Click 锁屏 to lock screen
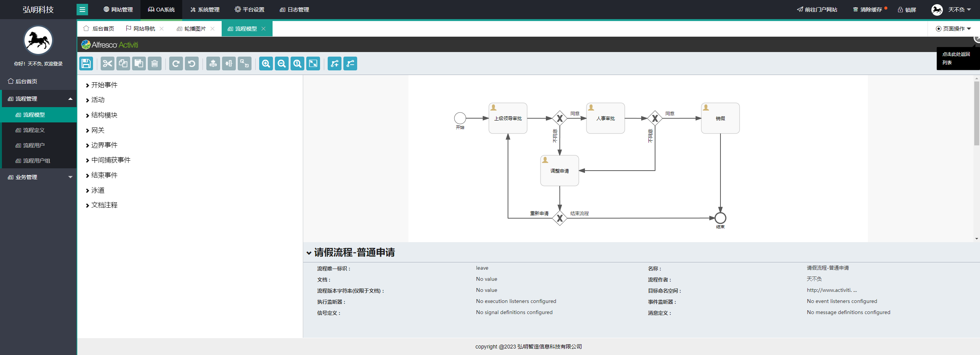The width and height of the screenshot is (980, 355). point(907,10)
